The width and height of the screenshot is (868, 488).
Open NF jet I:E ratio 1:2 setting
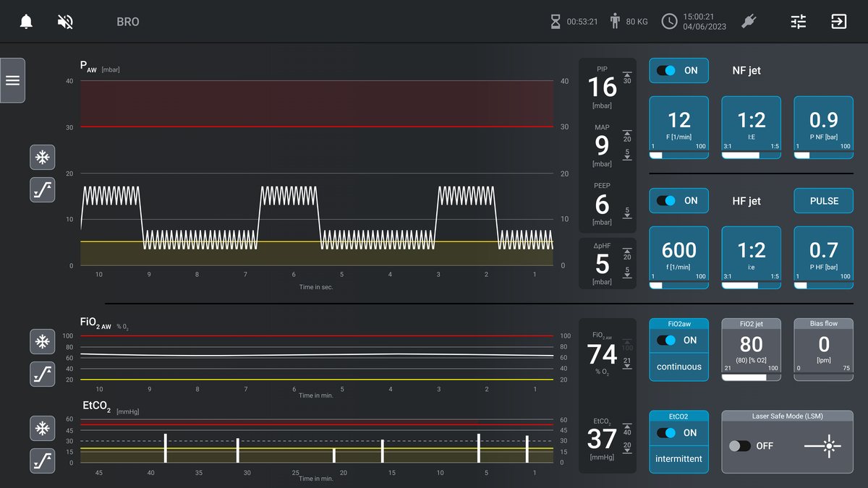(751, 127)
